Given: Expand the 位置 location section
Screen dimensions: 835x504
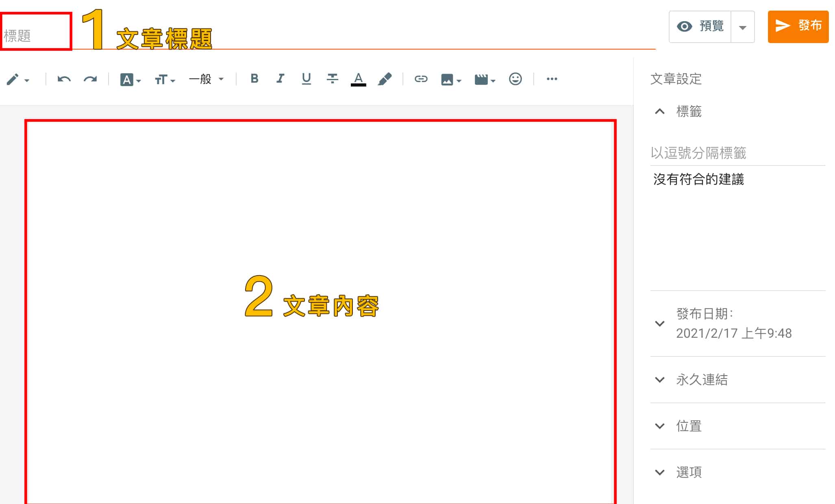Looking at the screenshot, I should click(x=737, y=426).
